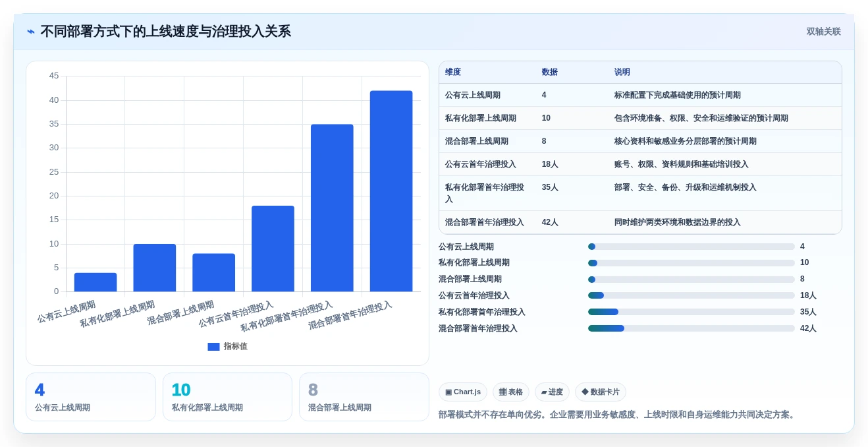The image size is (868, 447).
Task: Click description 账号、权限、资料规则和基础培训投入
Action: tap(682, 164)
